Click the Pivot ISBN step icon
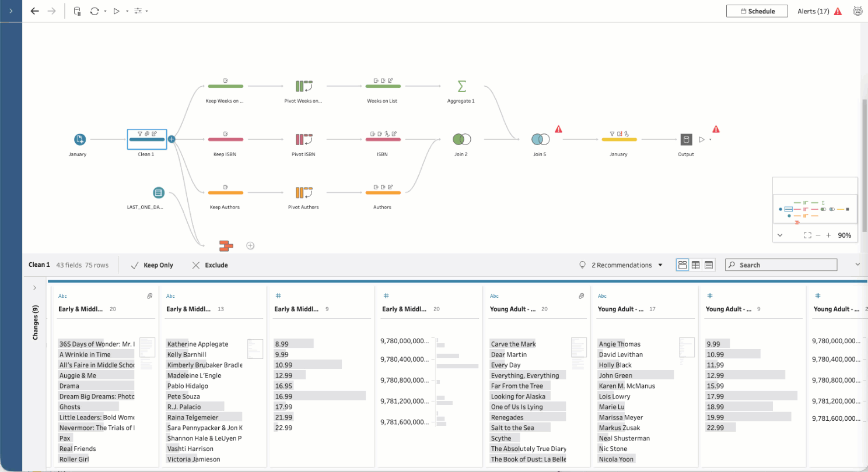Image resolution: width=868 pixels, height=472 pixels. click(304, 139)
